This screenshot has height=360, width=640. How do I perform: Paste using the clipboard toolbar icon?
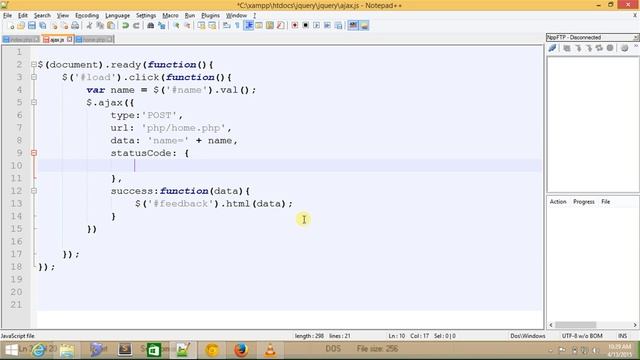tap(111, 26)
